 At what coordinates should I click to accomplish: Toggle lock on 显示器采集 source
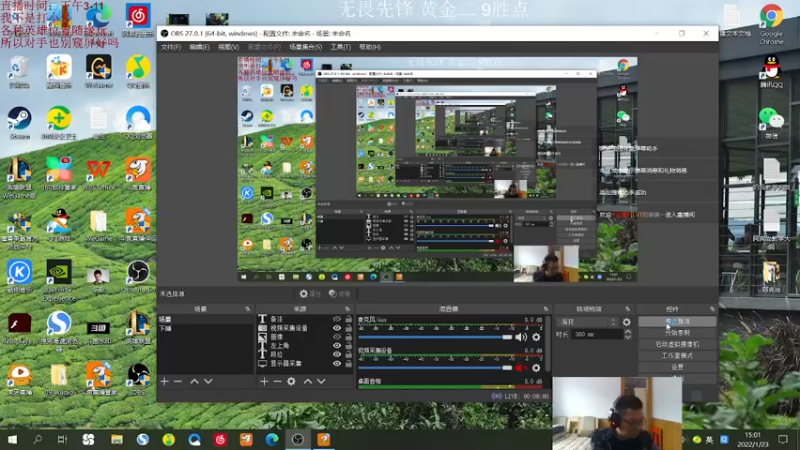coord(348,363)
